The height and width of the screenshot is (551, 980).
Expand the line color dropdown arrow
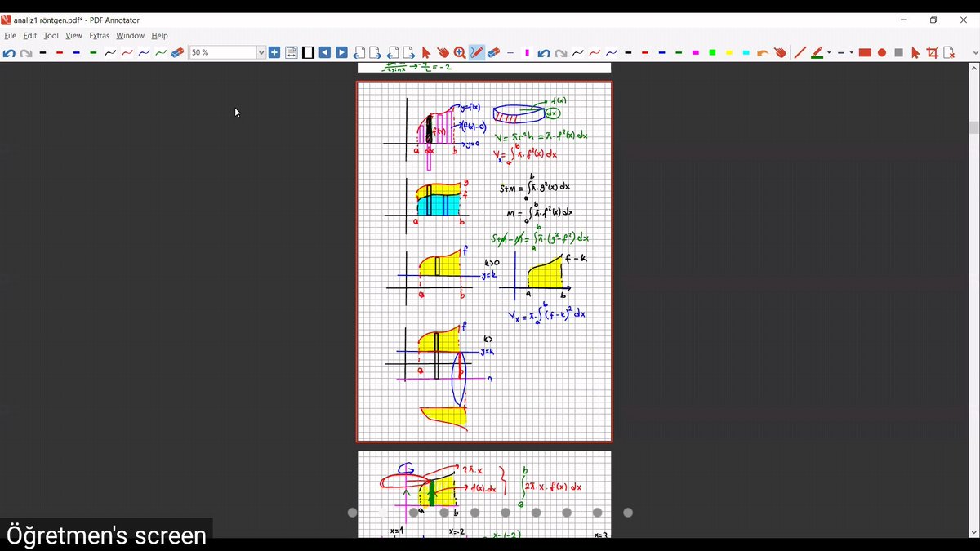point(829,53)
